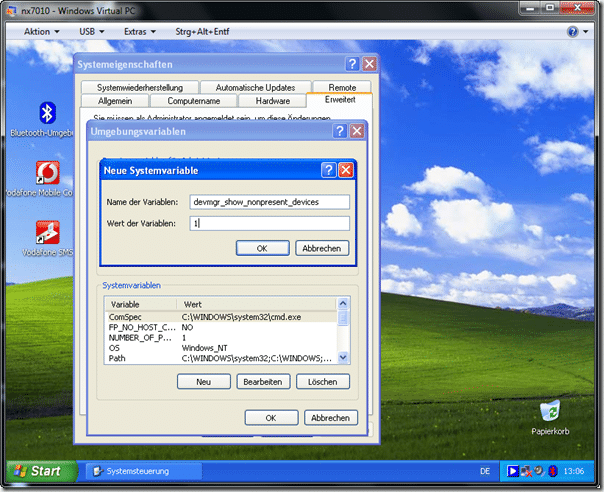Open the Papierkorb recycle bin icon
This screenshot has width=604, height=492.
tap(550, 411)
